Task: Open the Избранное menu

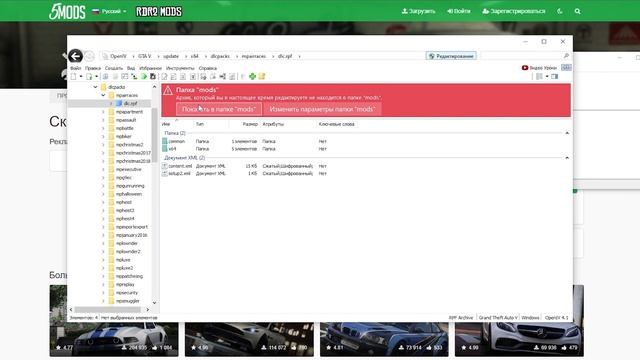Action: [151, 68]
